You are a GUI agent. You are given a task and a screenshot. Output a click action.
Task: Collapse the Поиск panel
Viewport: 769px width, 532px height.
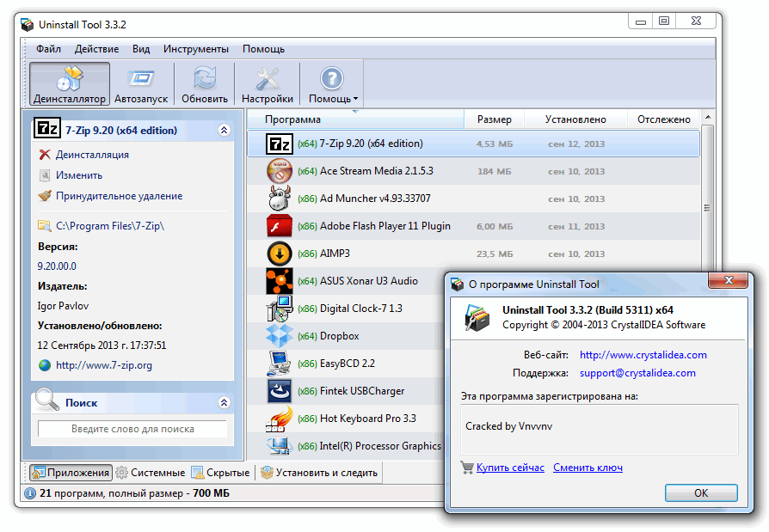tap(225, 403)
